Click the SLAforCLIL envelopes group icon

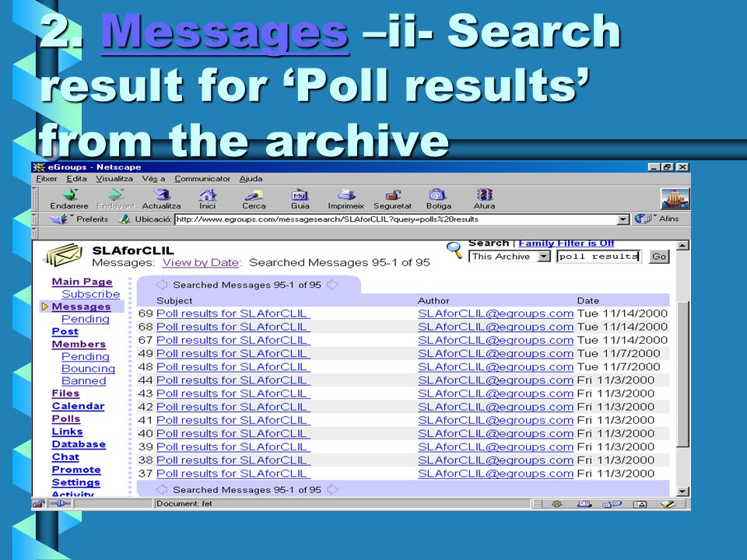[64, 256]
